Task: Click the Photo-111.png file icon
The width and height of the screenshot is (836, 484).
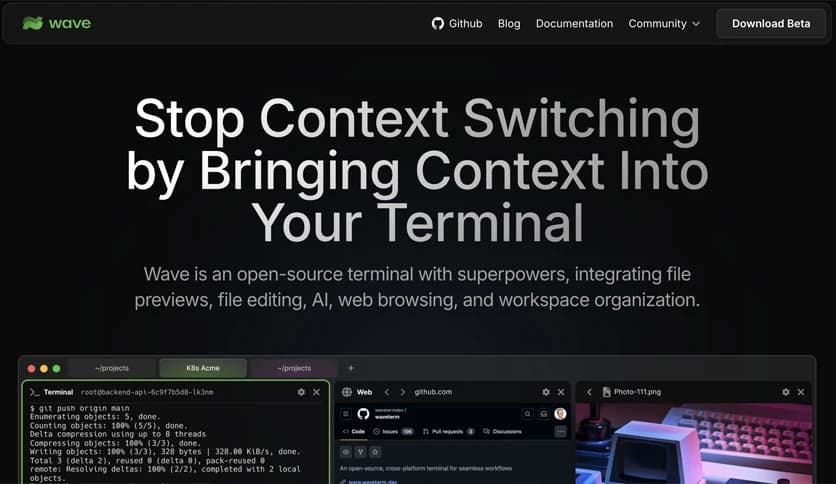Action: pos(606,392)
